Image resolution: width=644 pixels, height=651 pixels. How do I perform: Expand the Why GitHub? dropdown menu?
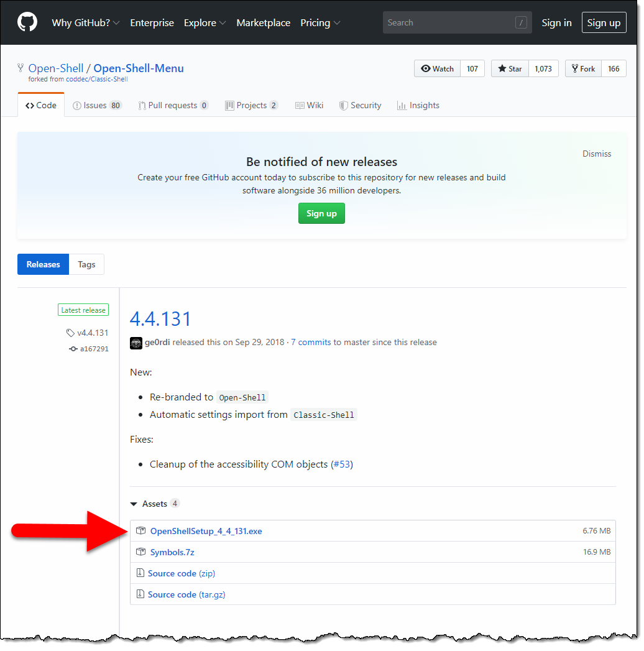(x=86, y=23)
